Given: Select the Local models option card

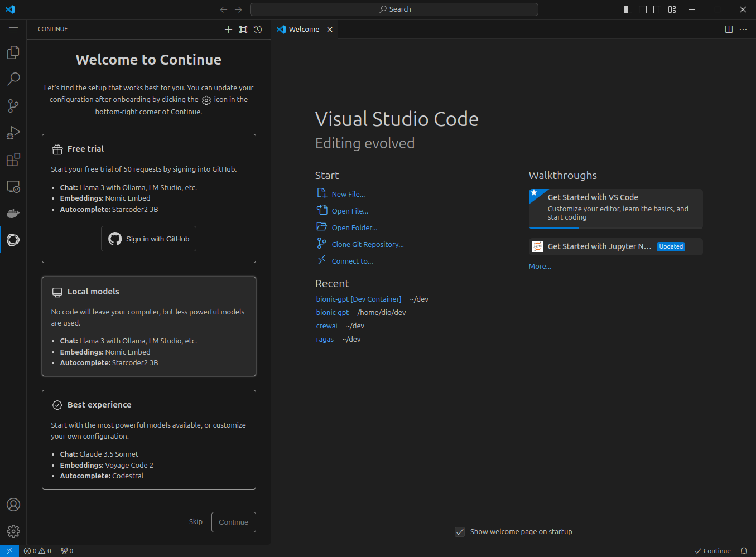Looking at the screenshot, I should click(x=149, y=326).
